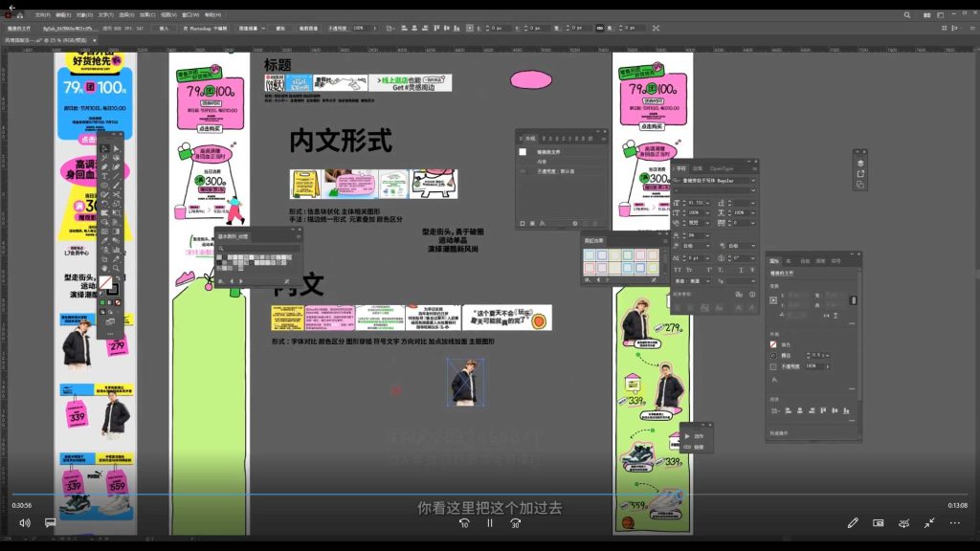This screenshot has height=551, width=980.
Task: Click the pencil annotate icon in player
Action: coord(853,523)
